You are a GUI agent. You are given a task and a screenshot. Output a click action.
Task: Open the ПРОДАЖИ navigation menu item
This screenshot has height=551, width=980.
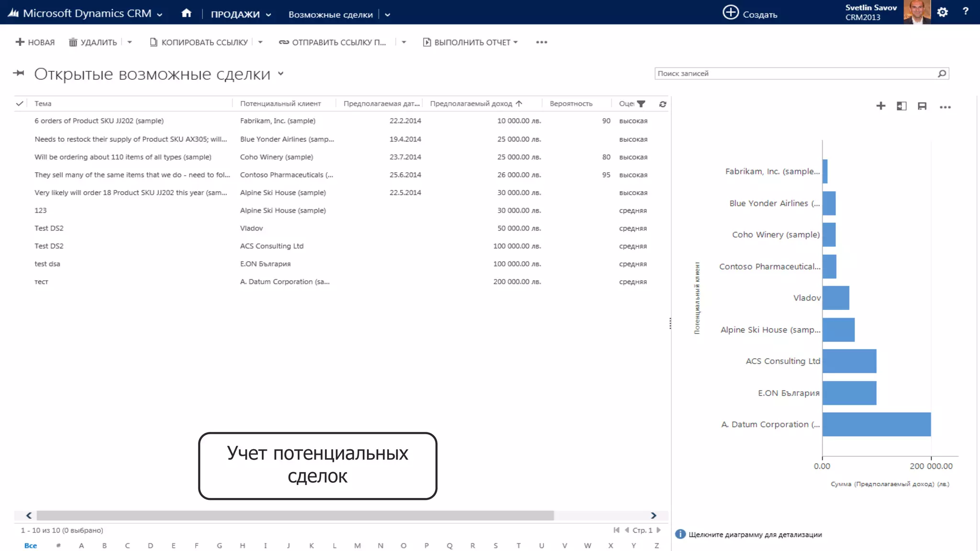[235, 14]
